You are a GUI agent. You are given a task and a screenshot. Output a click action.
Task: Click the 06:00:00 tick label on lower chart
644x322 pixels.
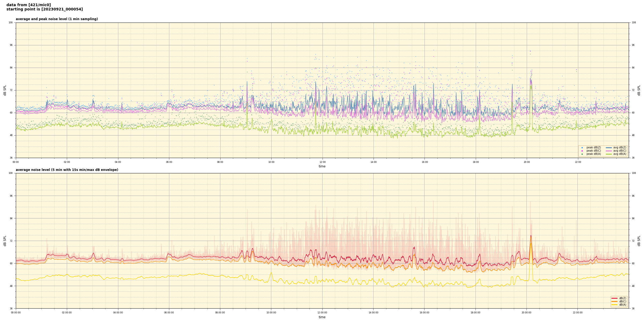[169, 313]
